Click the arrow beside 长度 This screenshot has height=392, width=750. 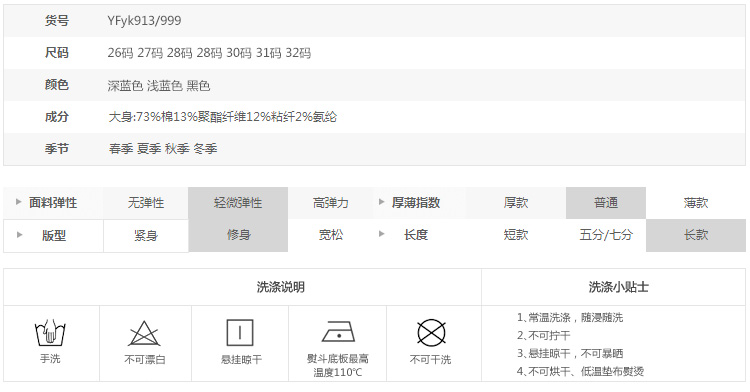(x=382, y=234)
